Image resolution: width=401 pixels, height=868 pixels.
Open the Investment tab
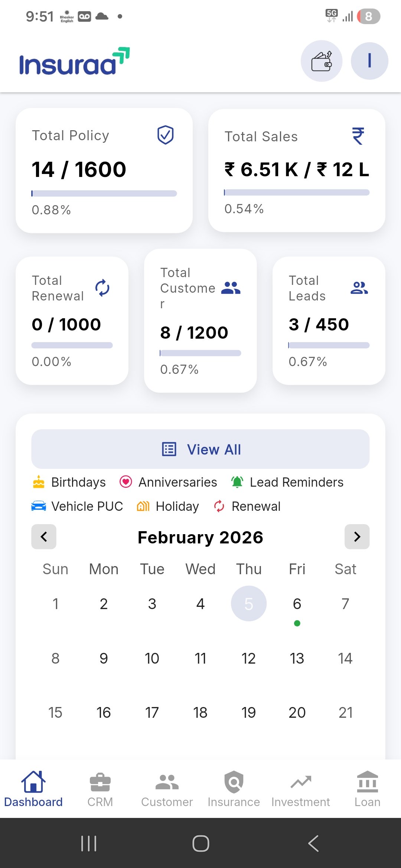point(301,789)
